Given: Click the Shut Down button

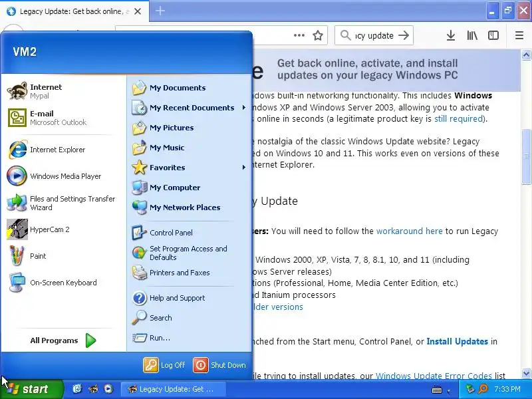Looking at the screenshot, I should click(219, 365).
